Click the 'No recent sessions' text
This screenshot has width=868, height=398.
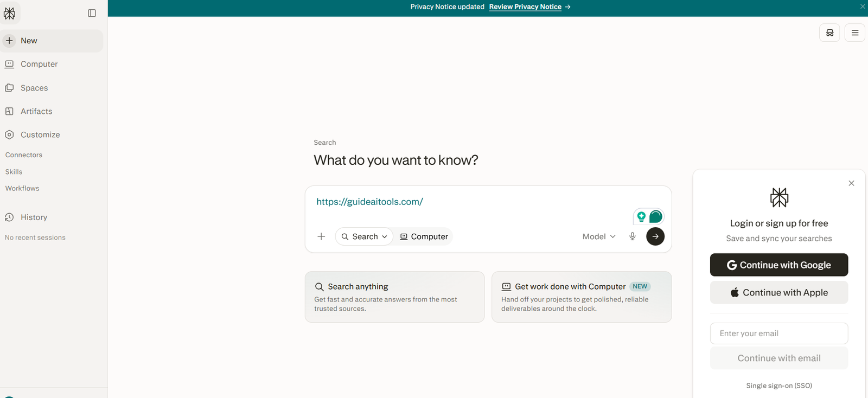tap(35, 237)
